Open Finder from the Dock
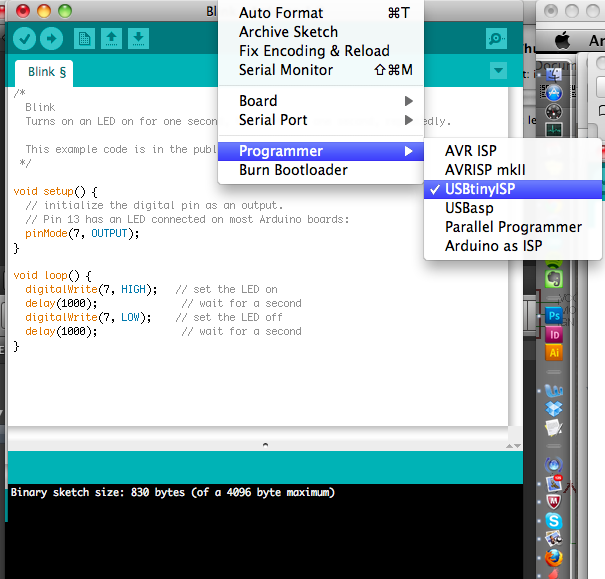 [554, 73]
